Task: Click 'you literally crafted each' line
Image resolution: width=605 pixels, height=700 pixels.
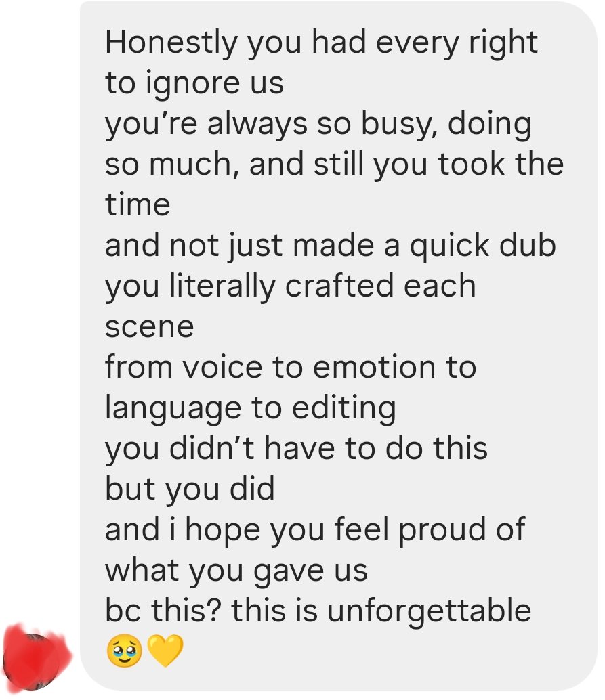Action: point(291,286)
